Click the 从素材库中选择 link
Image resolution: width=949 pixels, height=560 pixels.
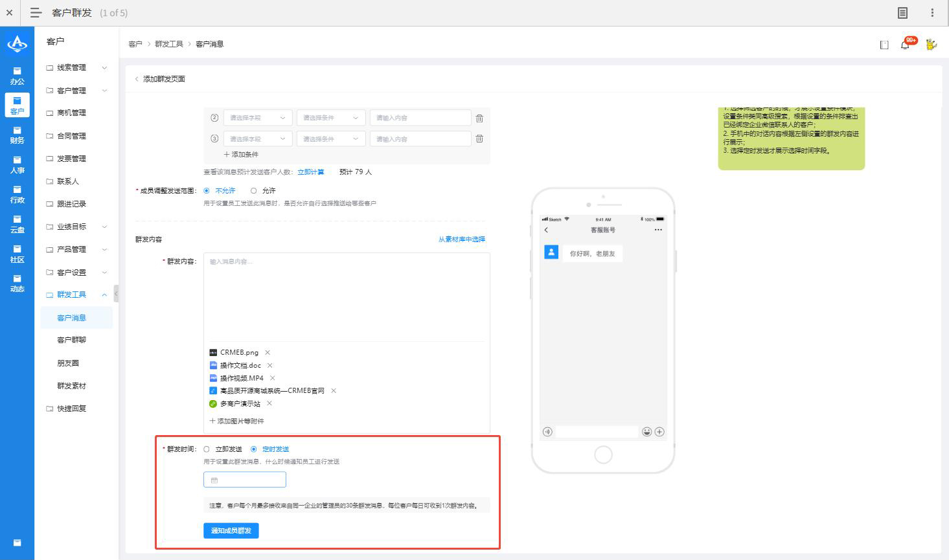[x=461, y=240]
